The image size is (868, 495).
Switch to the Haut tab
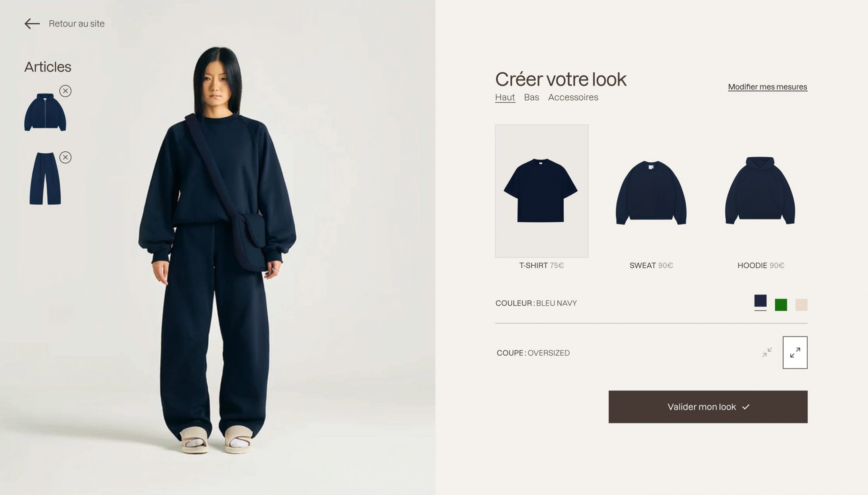[x=505, y=97]
